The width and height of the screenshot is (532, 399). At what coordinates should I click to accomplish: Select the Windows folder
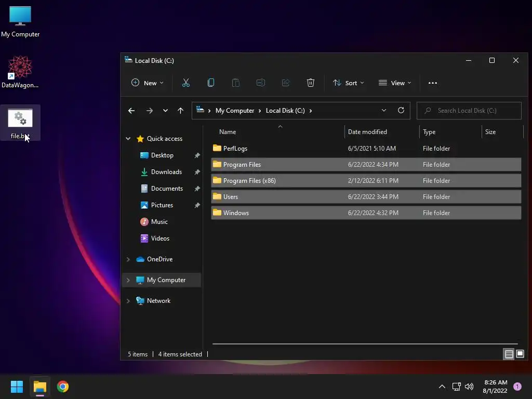[x=366, y=212]
